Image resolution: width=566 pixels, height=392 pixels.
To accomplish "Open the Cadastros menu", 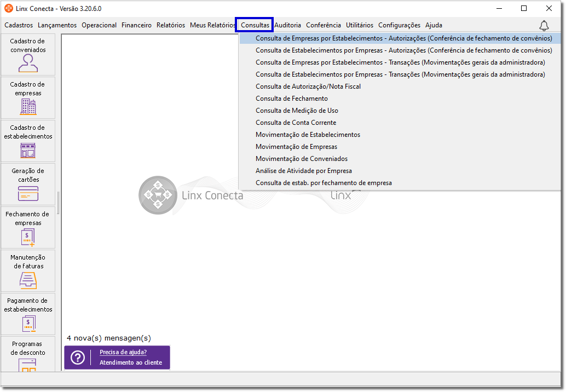I will (19, 25).
